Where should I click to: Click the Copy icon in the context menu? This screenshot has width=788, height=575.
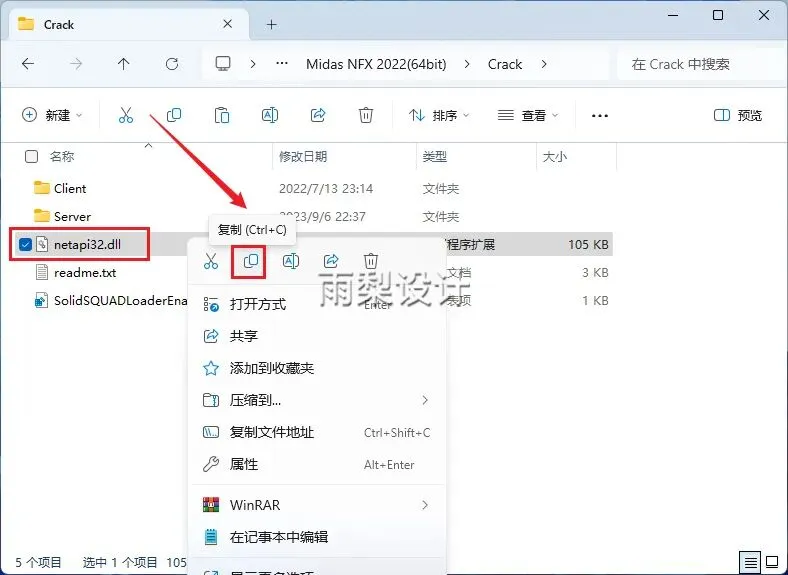coord(251,261)
